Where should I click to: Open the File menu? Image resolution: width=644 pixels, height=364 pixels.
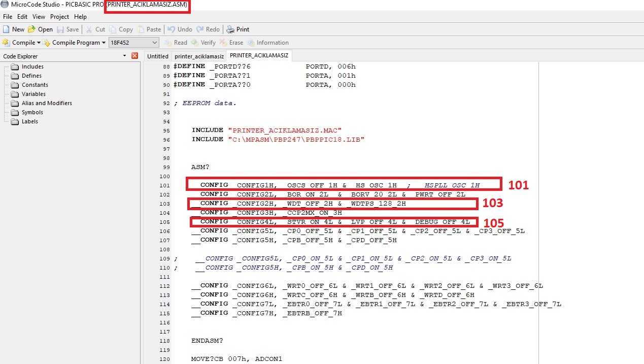pyautogui.click(x=8, y=17)
